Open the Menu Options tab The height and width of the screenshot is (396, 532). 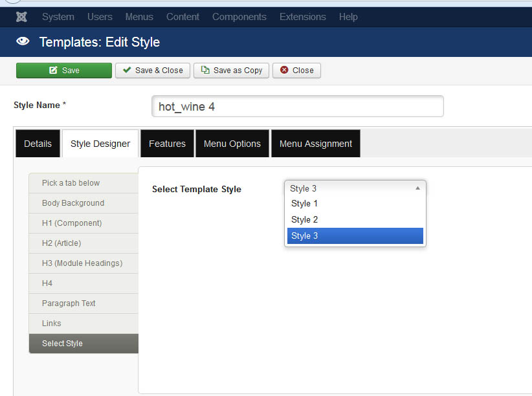[232, 144]
